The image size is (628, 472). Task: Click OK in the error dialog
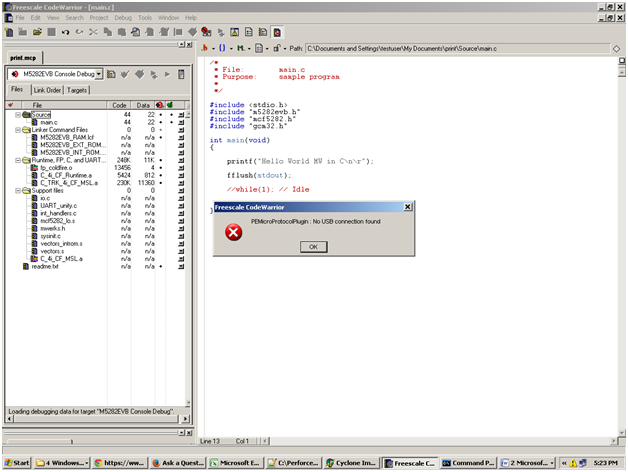314,247
